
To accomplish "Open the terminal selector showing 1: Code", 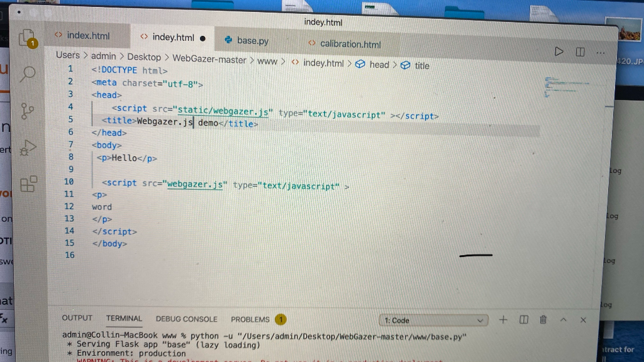I will 433,321.
